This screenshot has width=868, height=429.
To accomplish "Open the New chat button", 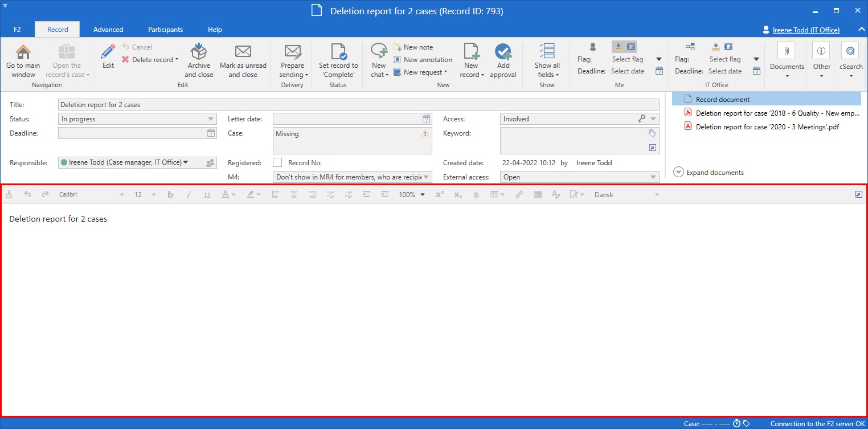I will pos(379,62).
